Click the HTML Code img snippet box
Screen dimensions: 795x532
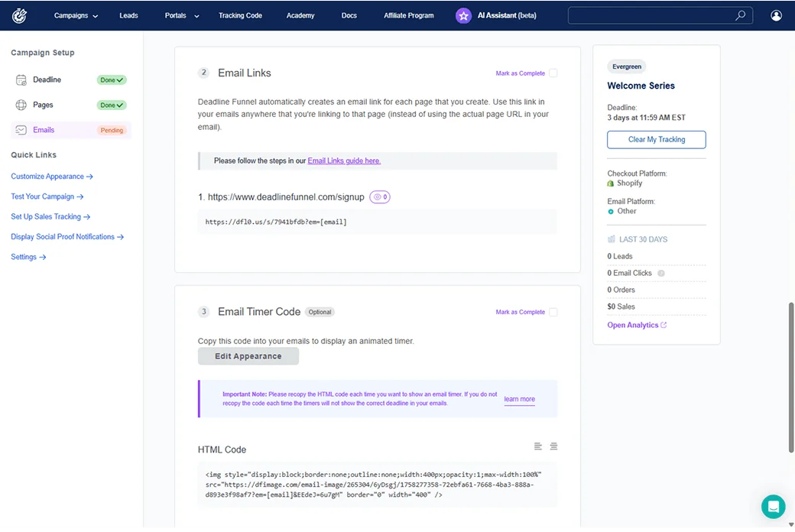pos(377,485)
